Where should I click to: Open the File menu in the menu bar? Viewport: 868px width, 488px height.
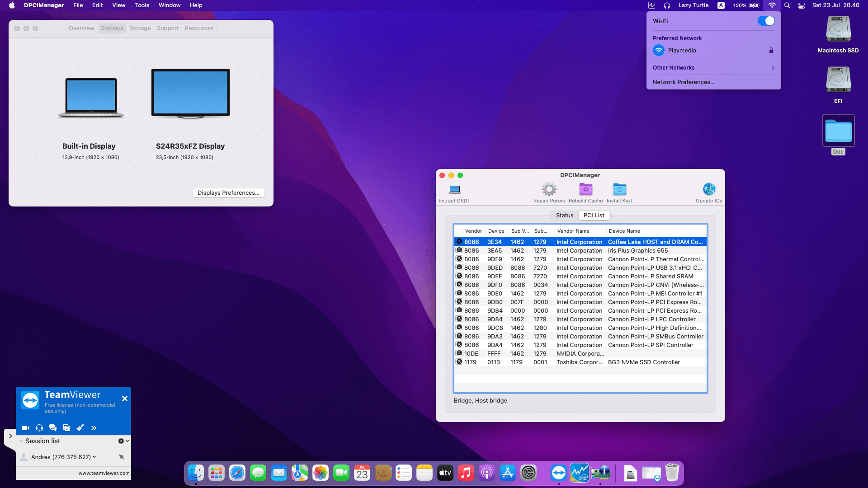click(x=78, y=5)
